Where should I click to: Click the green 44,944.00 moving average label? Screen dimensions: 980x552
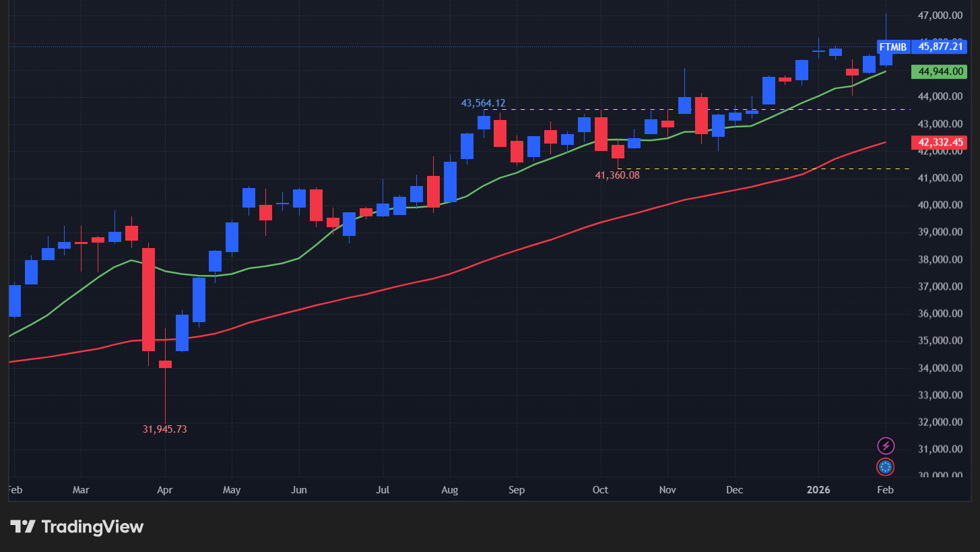(x=938, y=71)
